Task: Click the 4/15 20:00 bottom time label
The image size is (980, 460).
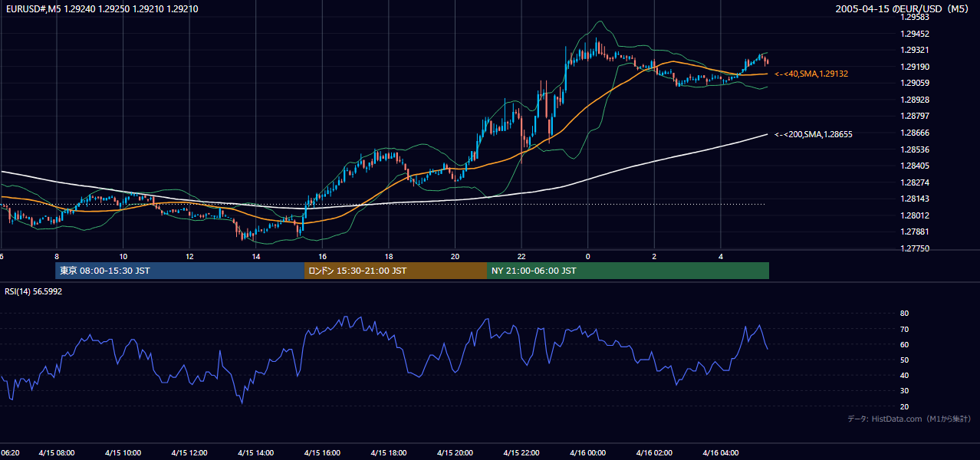Action: (456, 453)
